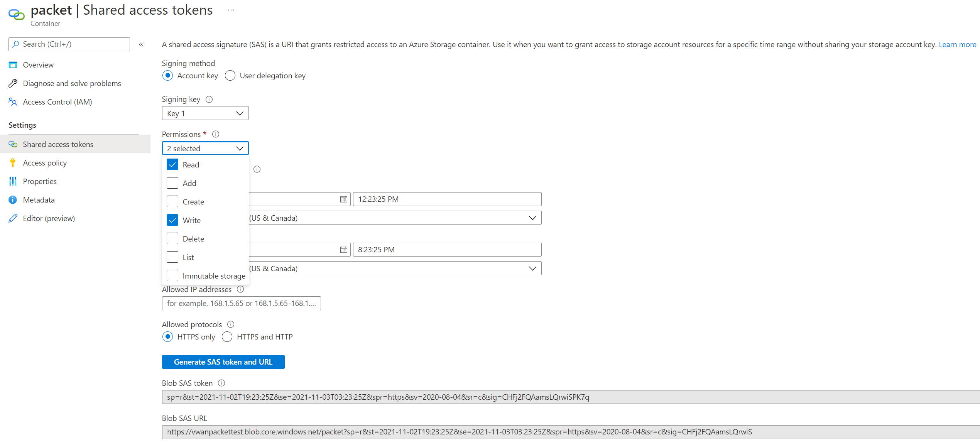The image size is (980, 446).
Task: Select HTTPS and HTTP protocol option
Action: pyautogui.click(x=227, y=337)
